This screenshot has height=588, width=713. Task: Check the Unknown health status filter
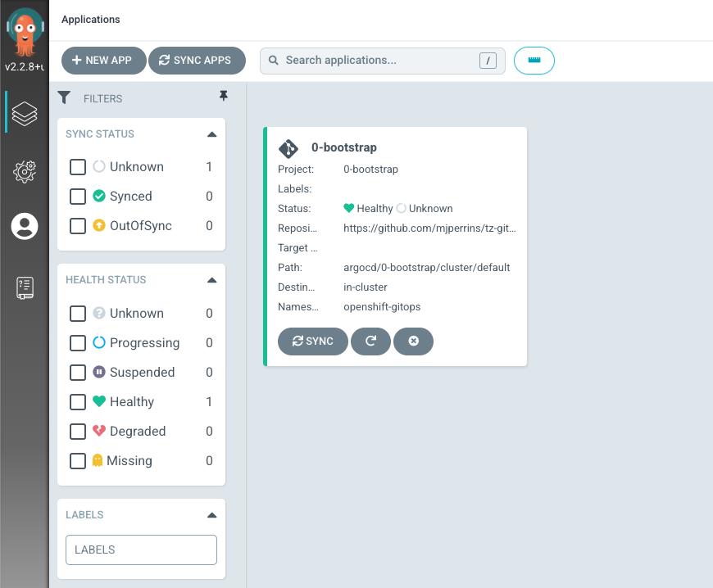point(78,313)
